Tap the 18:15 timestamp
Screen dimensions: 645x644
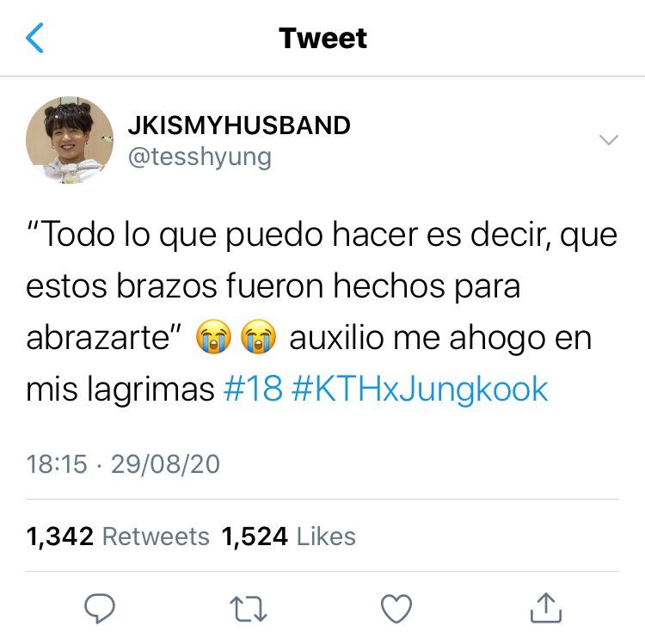tap(57, 464)
